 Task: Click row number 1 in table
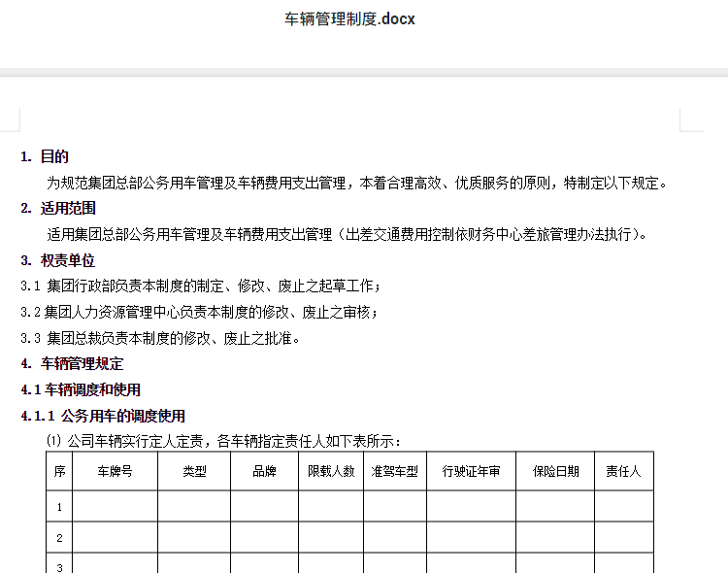click(59, 507)
